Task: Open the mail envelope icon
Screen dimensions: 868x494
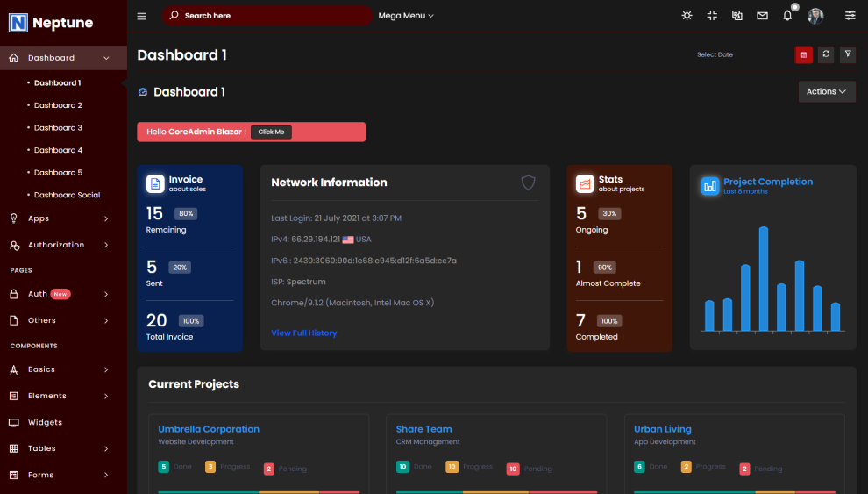Action: coord(762,16)
